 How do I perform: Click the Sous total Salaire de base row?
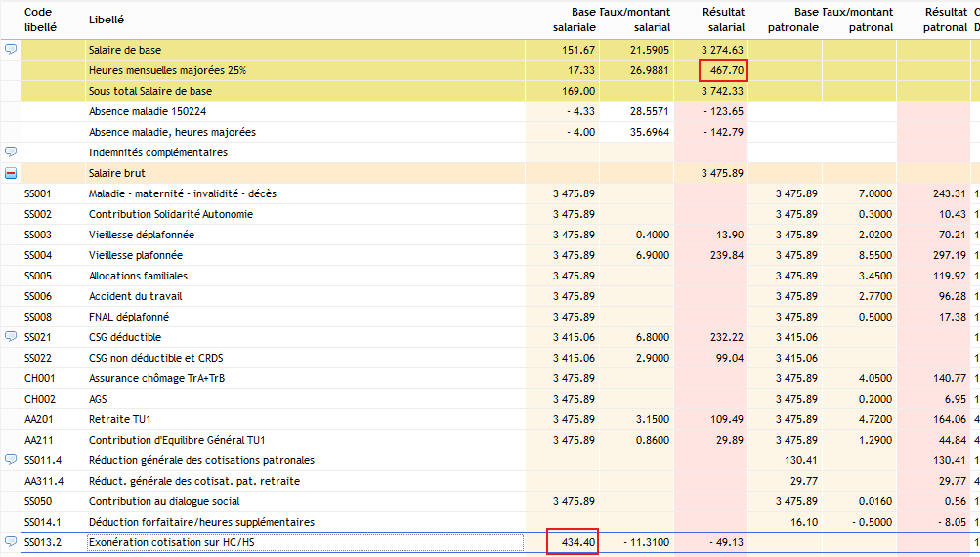point(150,91)
